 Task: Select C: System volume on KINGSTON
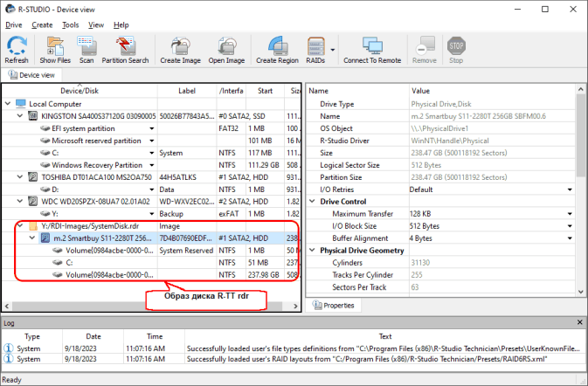point(55,153)
